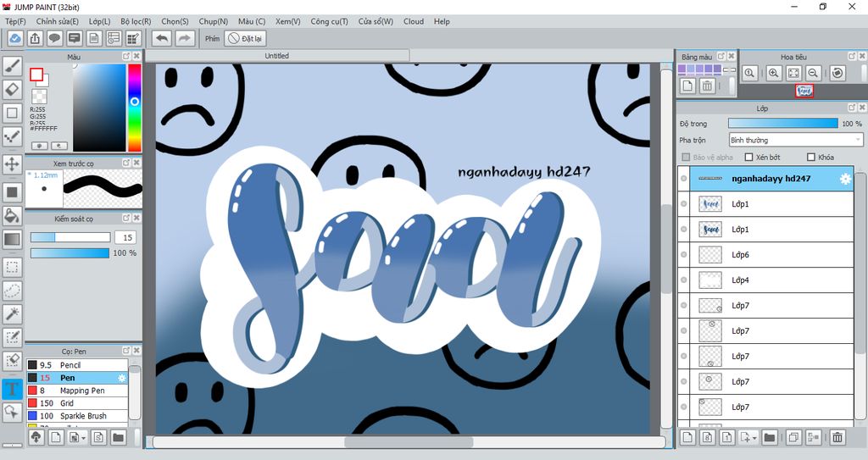This screenshot has width=868, height=460.
Task: Enable the Xén bớt checkbox
Action: [x=749, y=158]
